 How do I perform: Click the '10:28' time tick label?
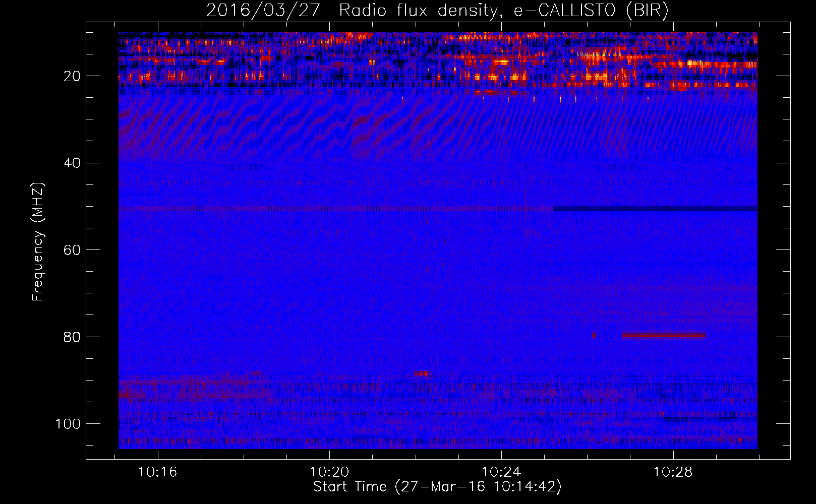click(673, 472)
